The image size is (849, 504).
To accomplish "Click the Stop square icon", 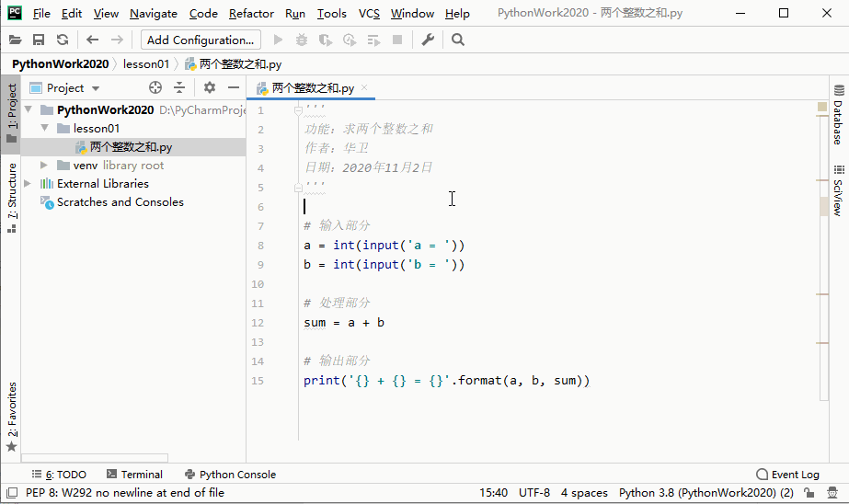I will click(x=397, y=40).
